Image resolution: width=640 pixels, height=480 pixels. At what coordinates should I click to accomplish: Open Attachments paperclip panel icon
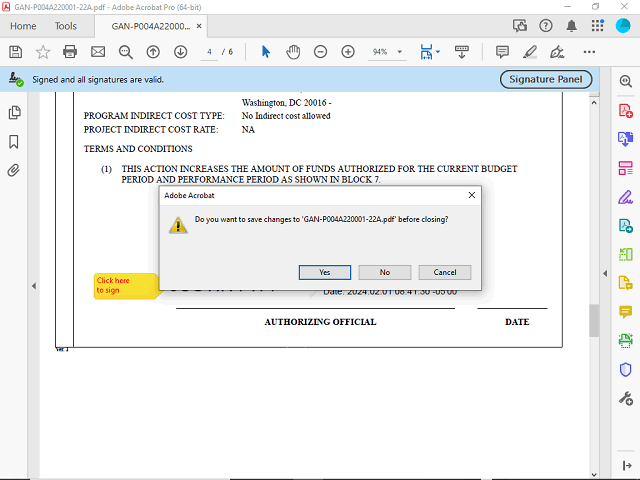pyautogui.click(x=13, y=170)
